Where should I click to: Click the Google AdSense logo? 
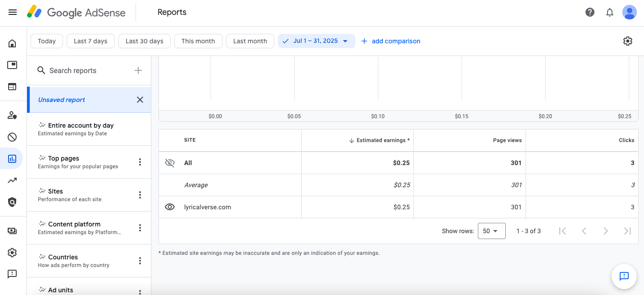pos(76,12)
